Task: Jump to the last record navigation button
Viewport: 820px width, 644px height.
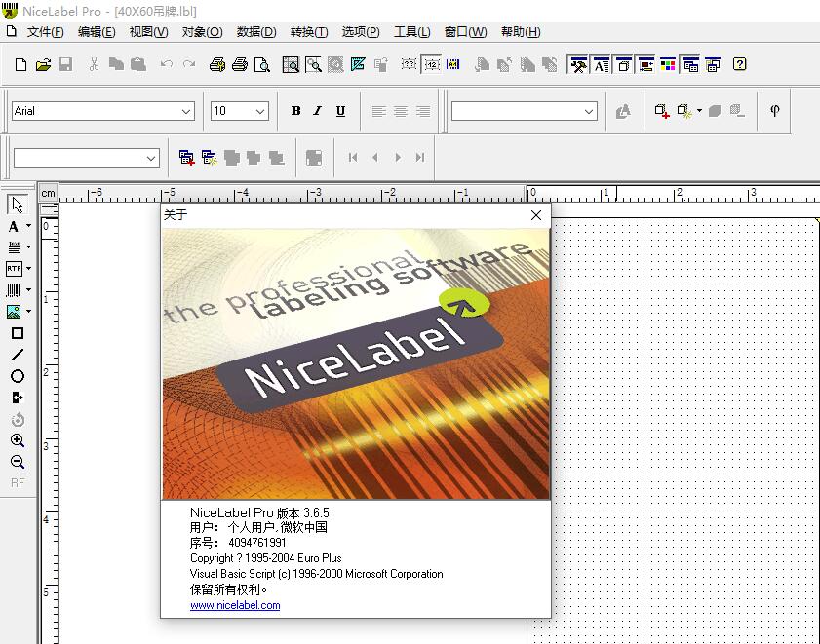Action: pos(420,157)
